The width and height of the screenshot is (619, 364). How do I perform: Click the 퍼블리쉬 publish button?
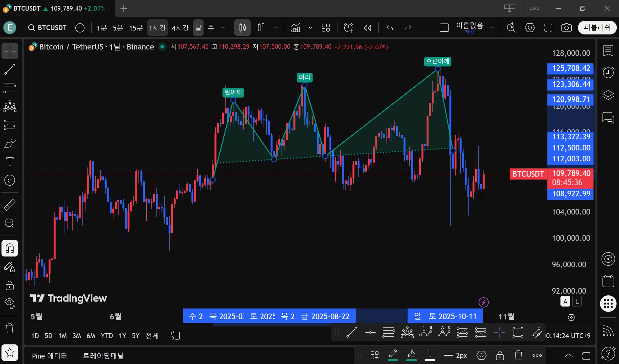coord(597,28)
